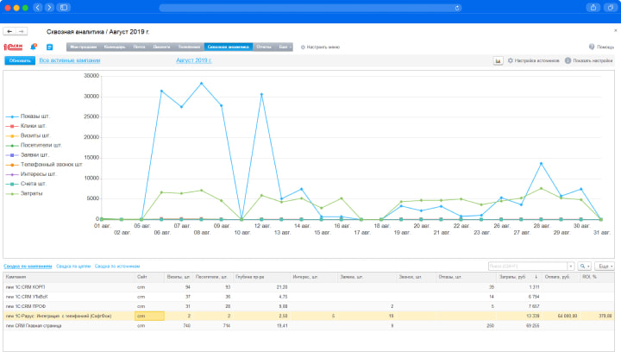Toggle Показы шт. series in legend

[28, 116]
